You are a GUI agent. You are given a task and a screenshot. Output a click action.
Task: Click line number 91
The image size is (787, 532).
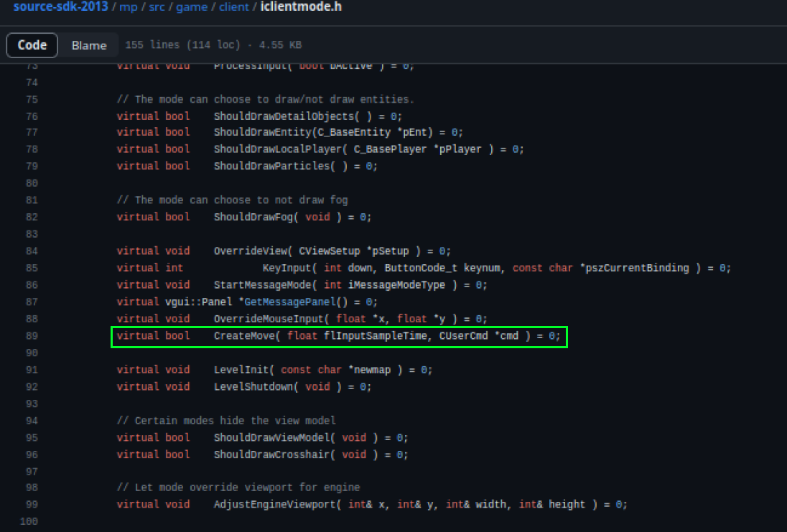(x=31, y=370)
